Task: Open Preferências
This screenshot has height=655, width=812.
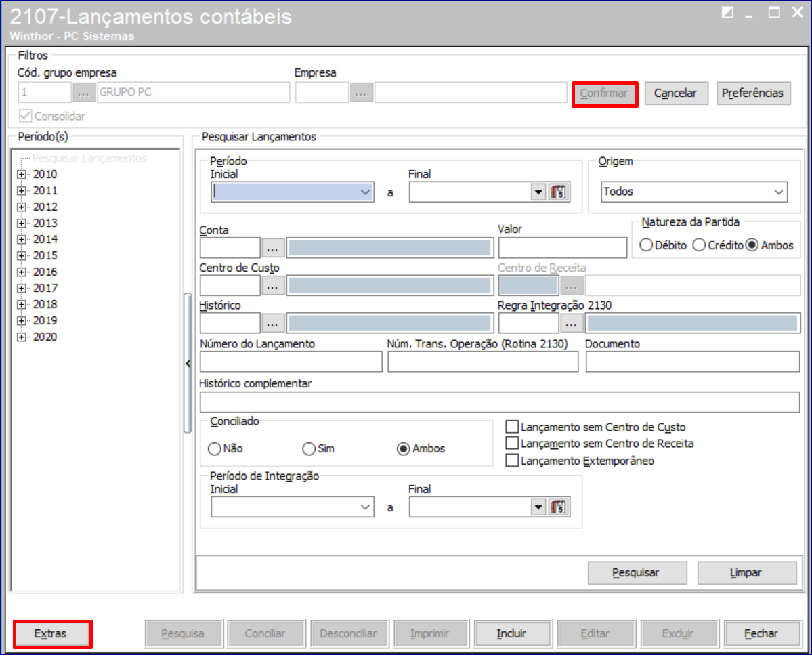Action: click(x=753, y=93)
